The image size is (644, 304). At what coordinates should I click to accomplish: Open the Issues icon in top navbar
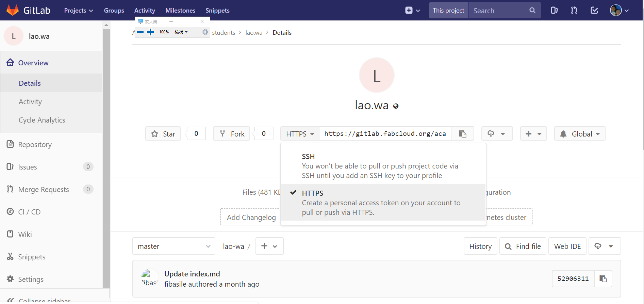point(554,11)
